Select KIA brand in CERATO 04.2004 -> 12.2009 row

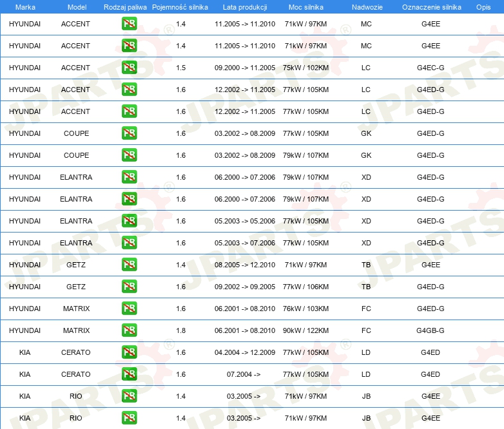point(24,352)
